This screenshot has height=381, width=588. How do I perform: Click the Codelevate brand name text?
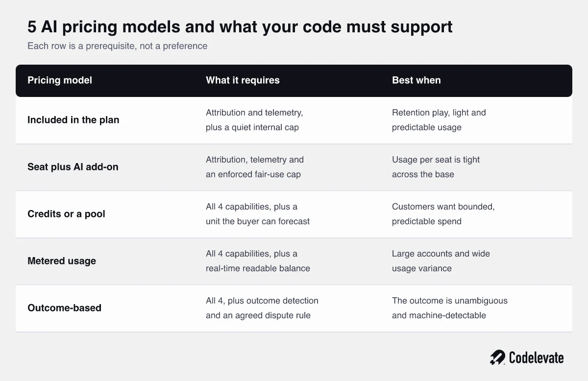coord(537,358)
